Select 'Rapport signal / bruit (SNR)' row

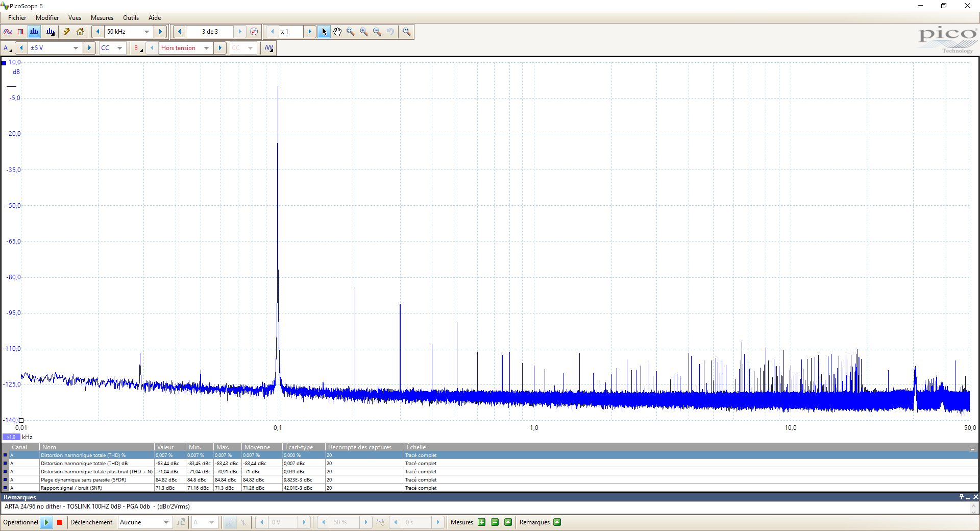click(490, 488)
